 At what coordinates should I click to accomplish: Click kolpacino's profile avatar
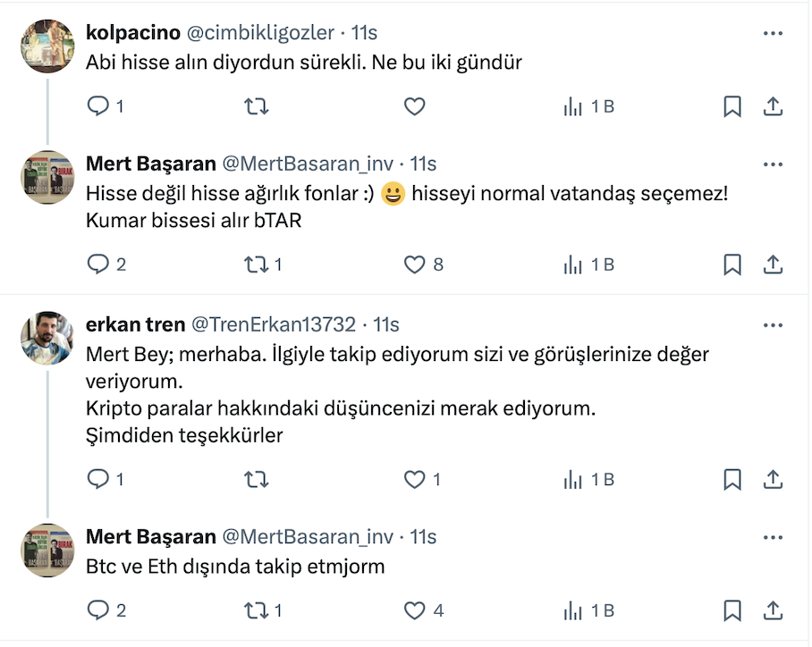click(x=47, y=46)
